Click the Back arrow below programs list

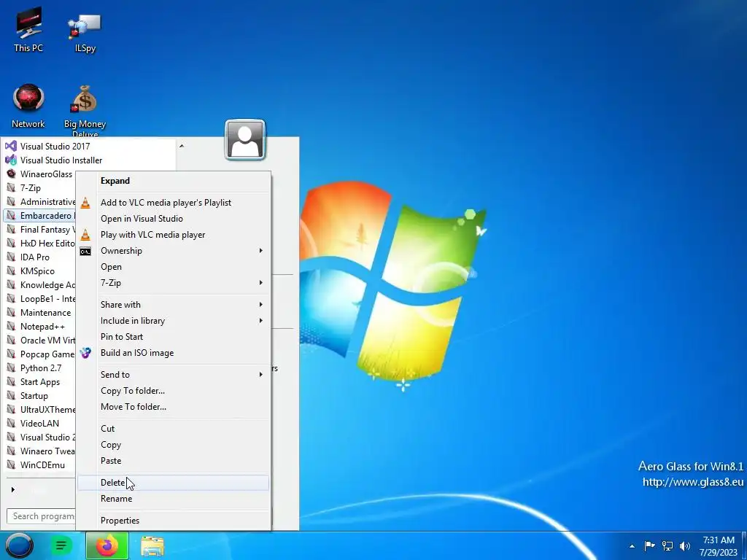pos(13,489)
